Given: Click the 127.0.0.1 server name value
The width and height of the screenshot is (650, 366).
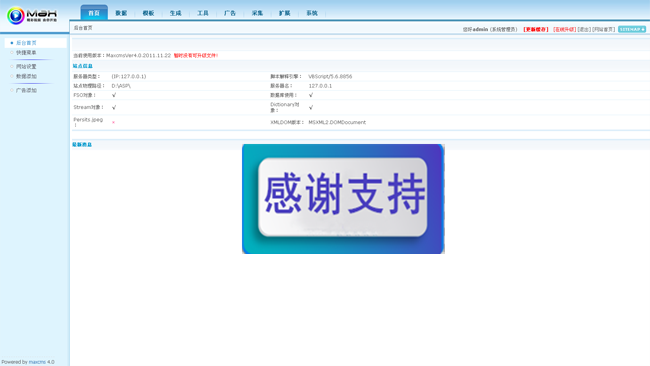Looking at the screenshot, I should [x=320, y=86].
